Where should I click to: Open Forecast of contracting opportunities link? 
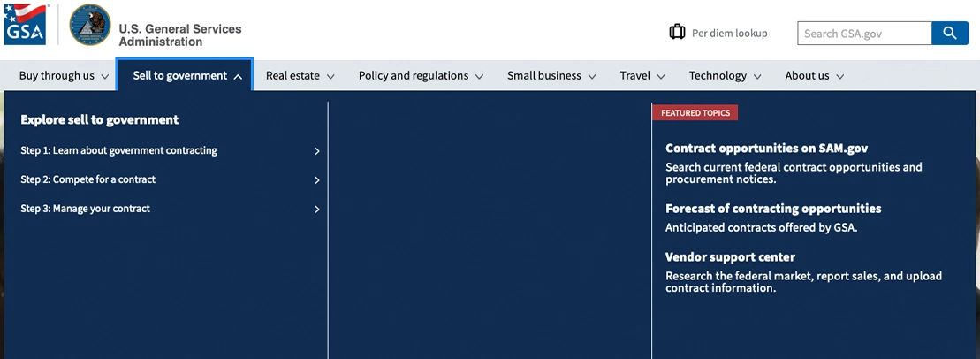pyautogui.click(x=773, y=209)
